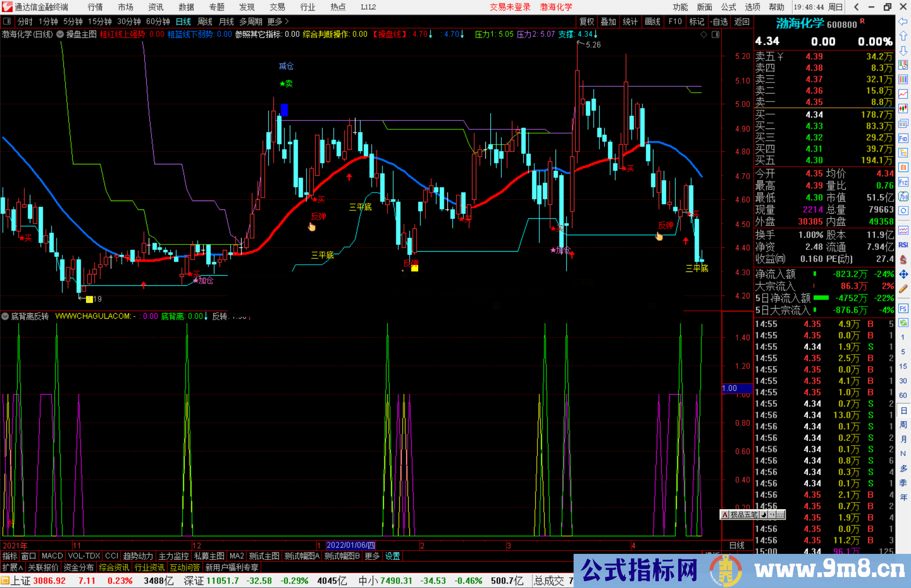The width and height of the screenshot is (911, 588).
Task: Click the 资金分布 bottom panel tab
Action: pyautogui.click(x=78, y=568)
